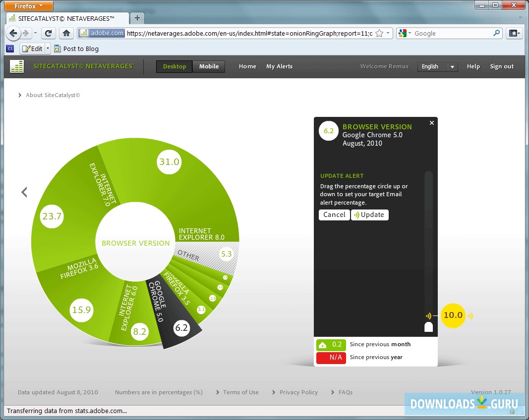
Task: Click the SiteCatalyst green chart logo icon
Action: [x=16, y=66]
